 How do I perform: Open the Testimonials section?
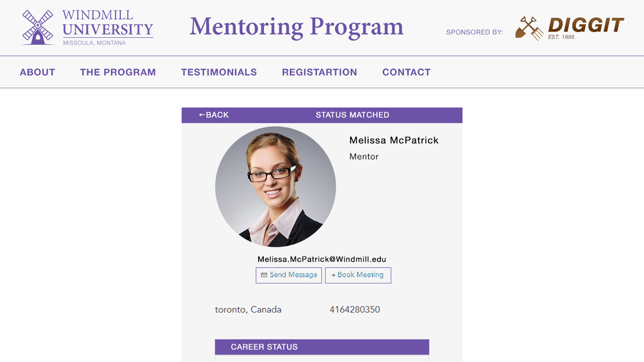point(219,72)
